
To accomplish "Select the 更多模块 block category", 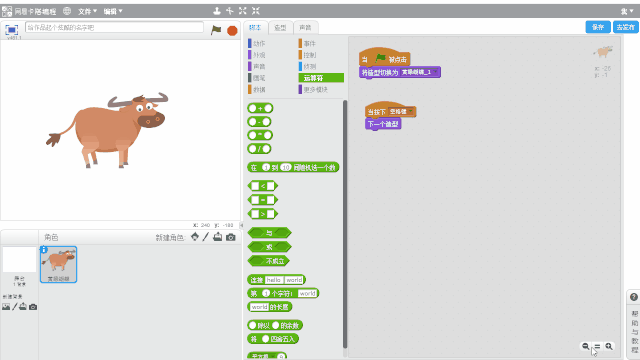I will pyautogui.click(x=313, y=89).
